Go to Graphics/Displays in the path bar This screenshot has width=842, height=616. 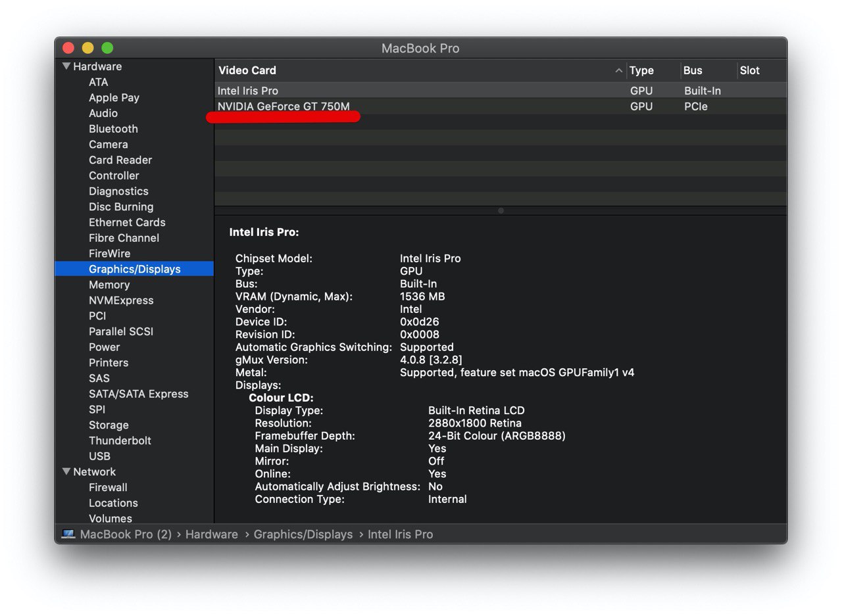click(303, 534)
